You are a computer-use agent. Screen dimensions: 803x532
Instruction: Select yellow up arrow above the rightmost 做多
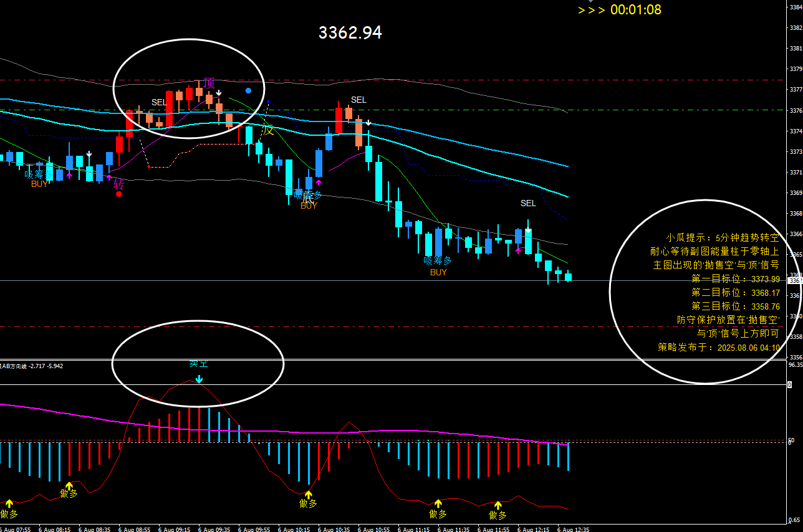click(x=498, y=505)
